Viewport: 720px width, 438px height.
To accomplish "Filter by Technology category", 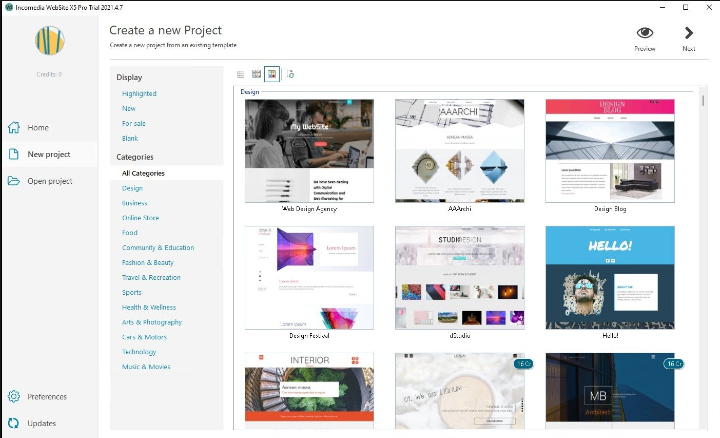I will tap(139, 352).
